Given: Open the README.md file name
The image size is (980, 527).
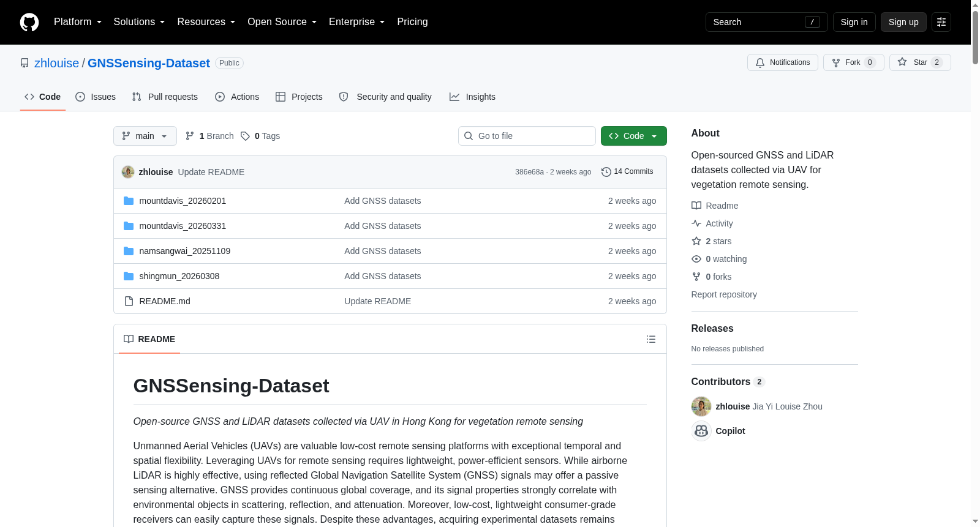Looking at the screenshot, I should pos(165,301).
